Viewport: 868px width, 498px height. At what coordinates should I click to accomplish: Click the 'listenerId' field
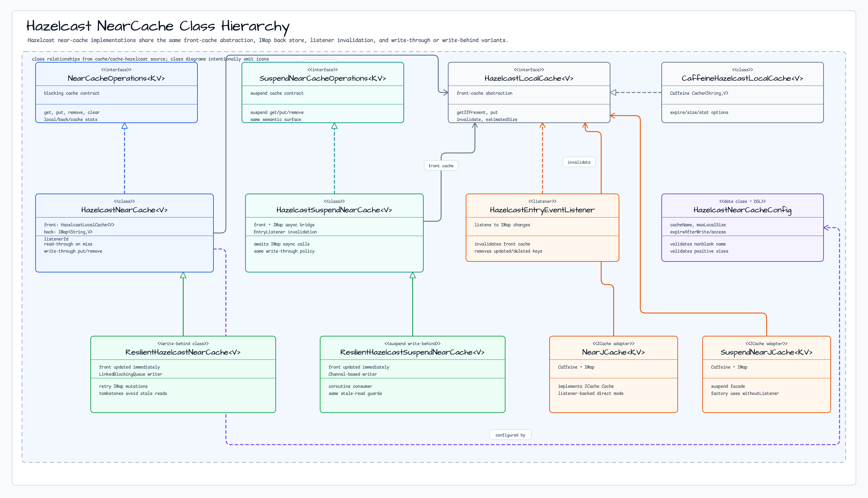(x=56, y=239)
